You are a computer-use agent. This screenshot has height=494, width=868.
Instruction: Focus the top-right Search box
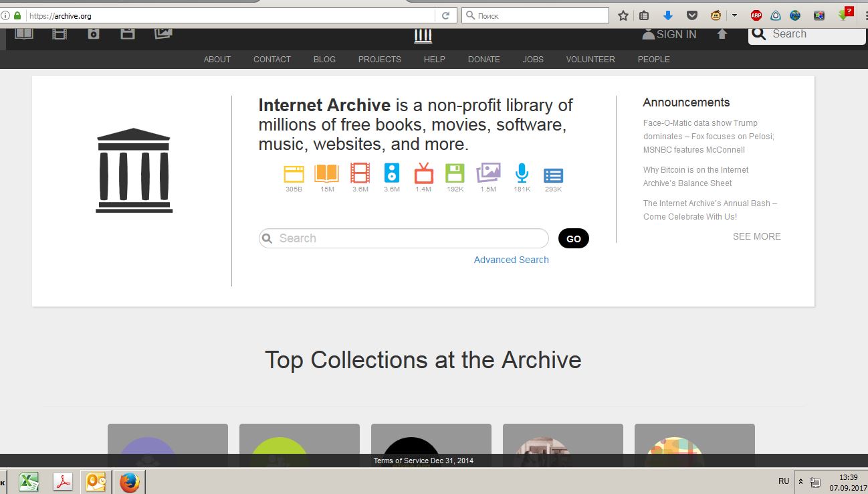[807, 34]
